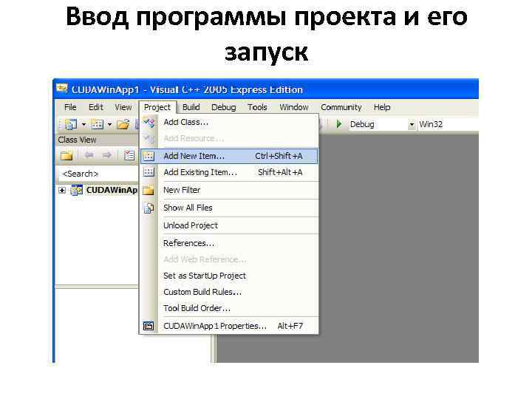Select Unload Project menu entry
532x399 pixels.
229,225
